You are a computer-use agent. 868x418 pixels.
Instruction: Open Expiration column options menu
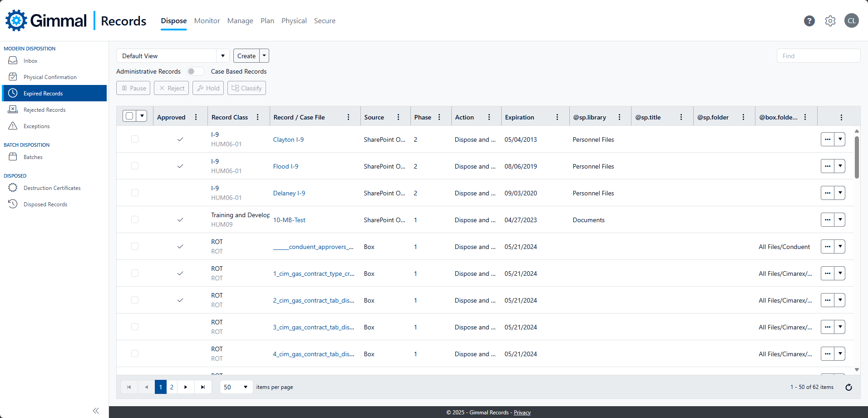click(x=557, y=117)
